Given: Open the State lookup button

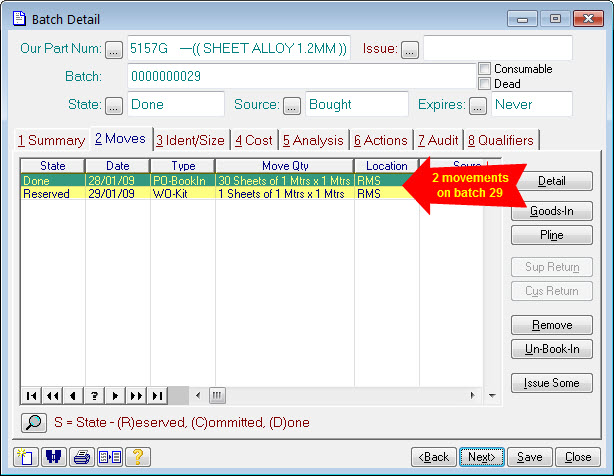Looking at the screenshot, I should (x=114, y=106).
